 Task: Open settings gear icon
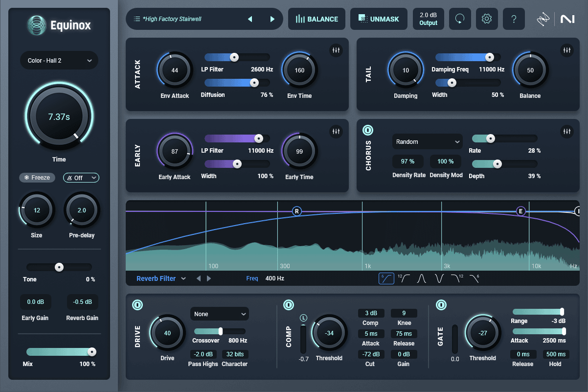pos(486,19)
